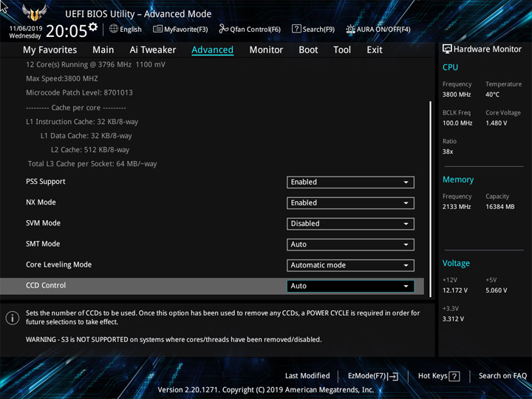This screenshot has height=399, width=532.
Task: Click the ASUS TUF logo emblem
Action: [x=34, y=13]
